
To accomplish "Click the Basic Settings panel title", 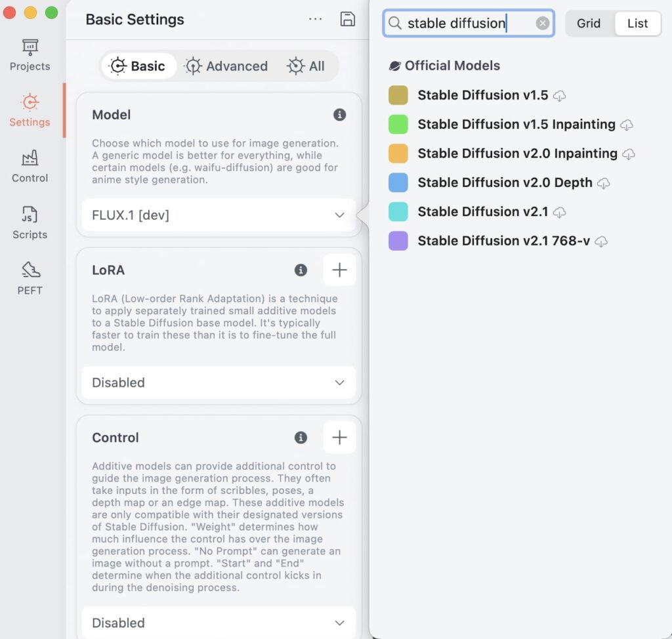I will coord(135,19).
